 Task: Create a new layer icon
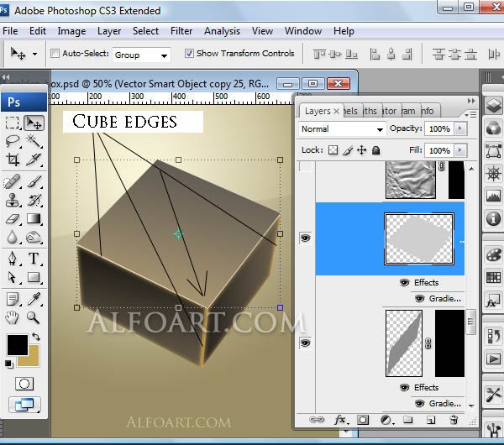pyautogui.click(x=431, y=420)
